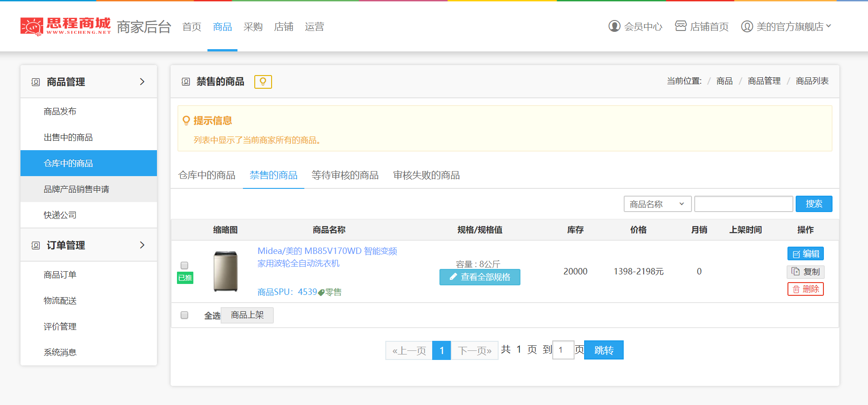This screenshot has width=868, height=405.
Task: Open the 美的官方旗舰店 account dropdown arrow
Action: (x=828, y=26)
